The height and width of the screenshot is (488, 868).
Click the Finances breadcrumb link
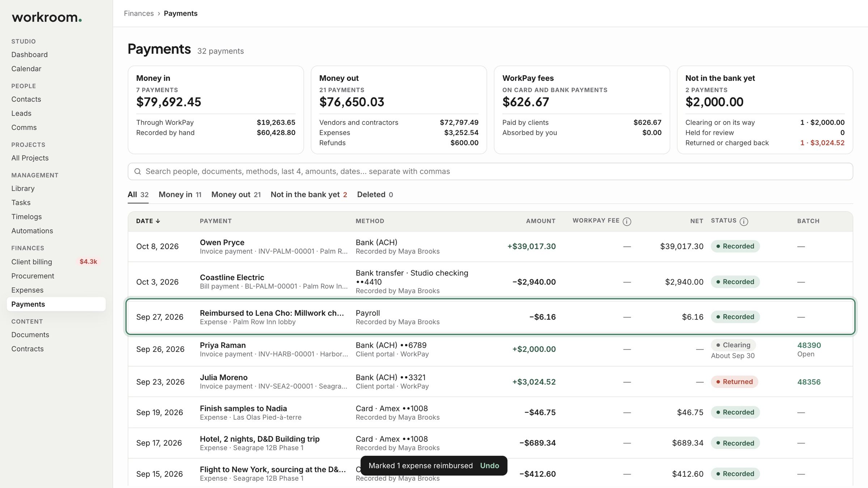(x=139, y=13)
